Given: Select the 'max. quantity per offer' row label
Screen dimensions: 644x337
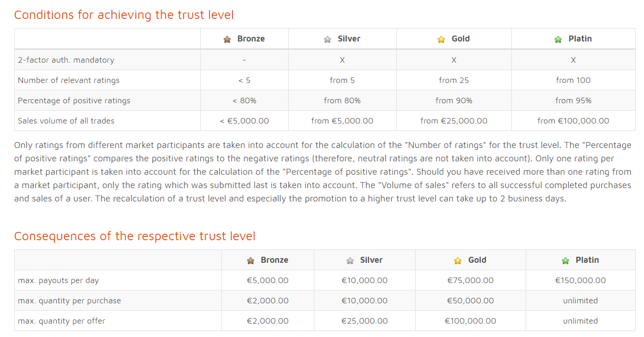Looking at the screenshot, I should pyautogui.click(x=62, y=321).
